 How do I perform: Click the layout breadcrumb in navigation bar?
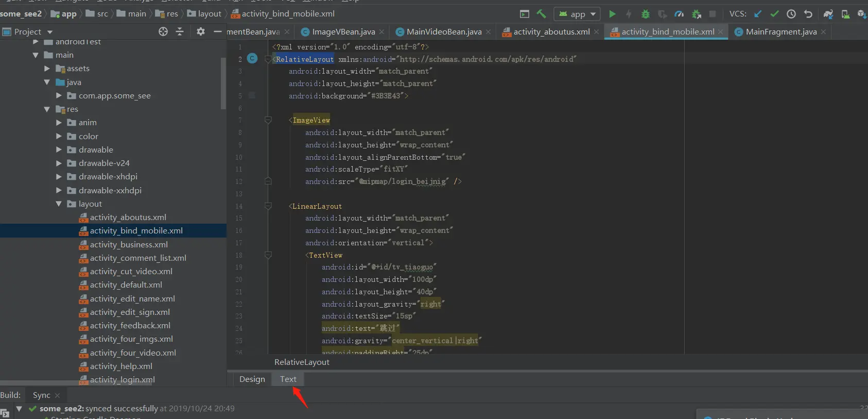pos(204,14)
